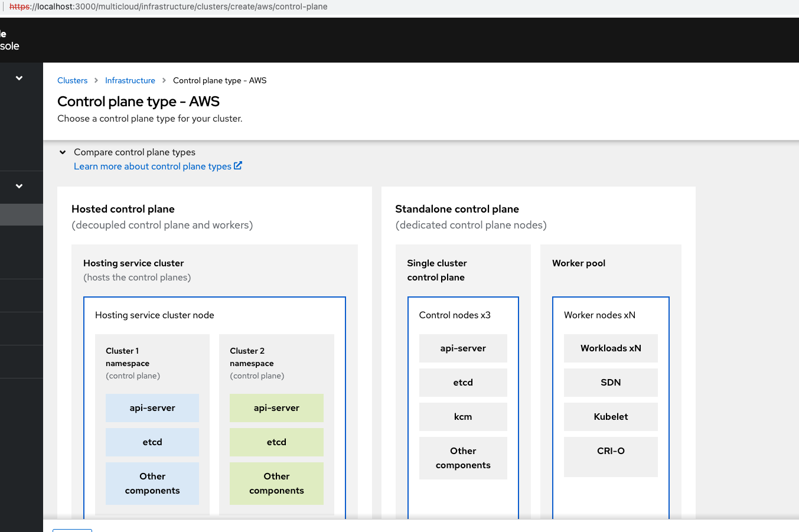This screenshot has width=799, height=532.
Task: Click the Workloads xN box
Action: click(611, 348)
